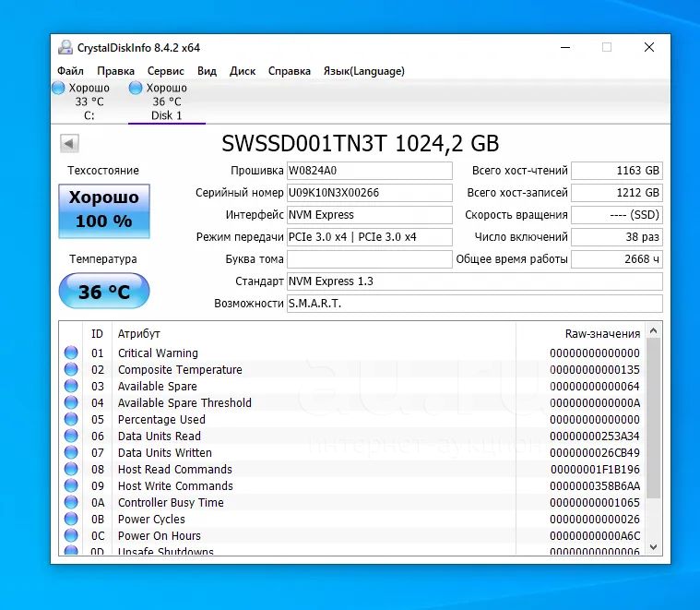Select the Data Units Read attribute row
700x610 pixels.
(352, 436)
